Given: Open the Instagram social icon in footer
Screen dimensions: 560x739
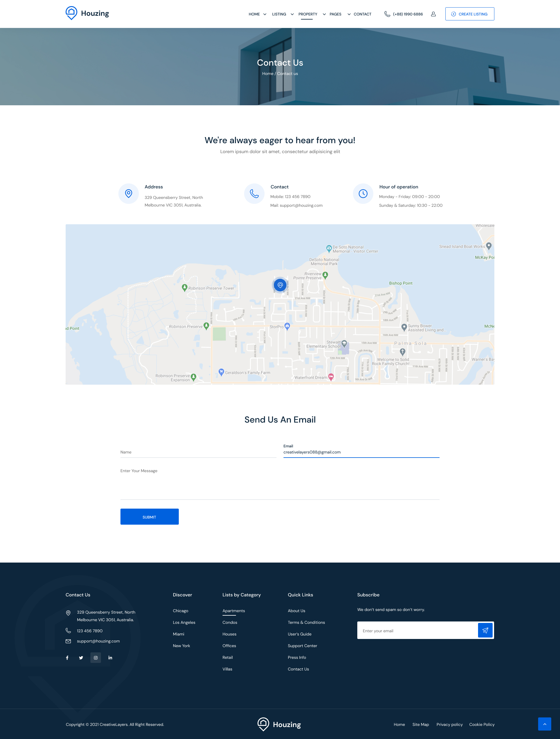Looking at the screenshot, I should (x=96, y=657).
